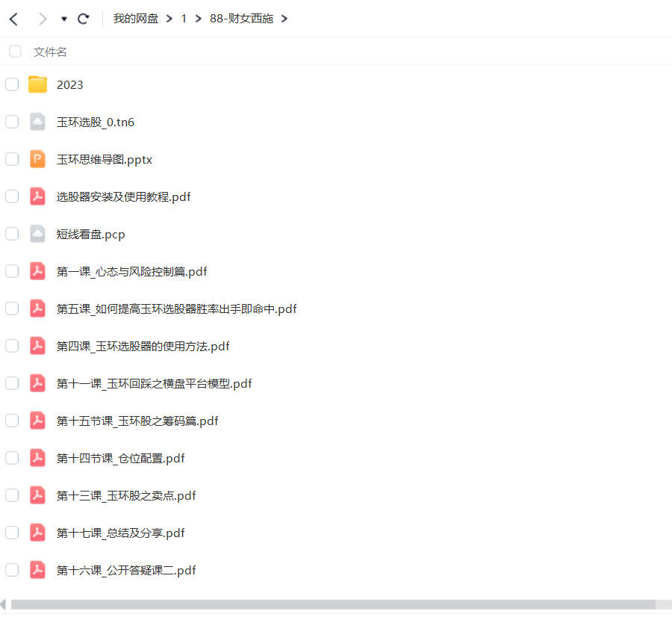Go to folder 1 in breadcrumb

(184, 19)
